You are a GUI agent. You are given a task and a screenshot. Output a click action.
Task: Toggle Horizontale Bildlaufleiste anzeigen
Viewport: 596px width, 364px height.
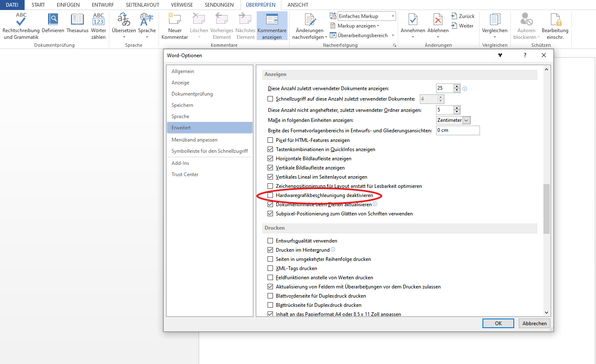[270, 159]
